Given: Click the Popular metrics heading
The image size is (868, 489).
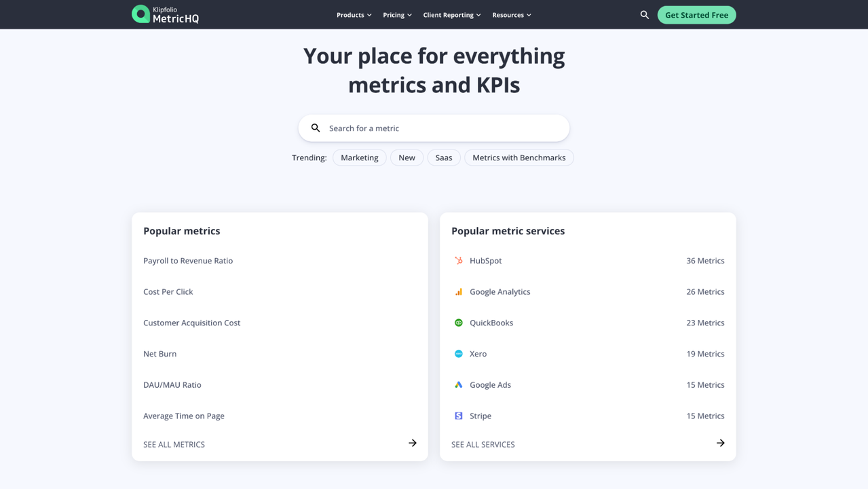Looking at the screenshot, I should 182,231.
